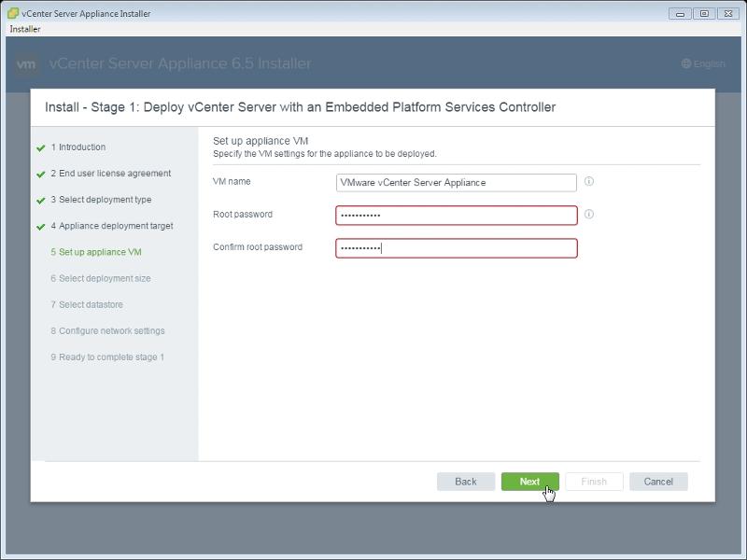Click the 'vCenter Server Appliance 6.5 Installer' header text
The image size is (747, 560).
pyautogui.click(x=179, y=63)
